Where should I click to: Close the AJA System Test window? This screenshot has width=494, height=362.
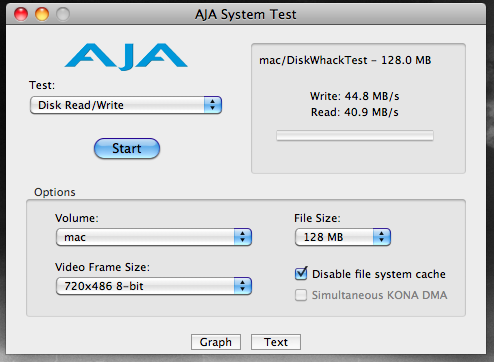click(21, 14)
